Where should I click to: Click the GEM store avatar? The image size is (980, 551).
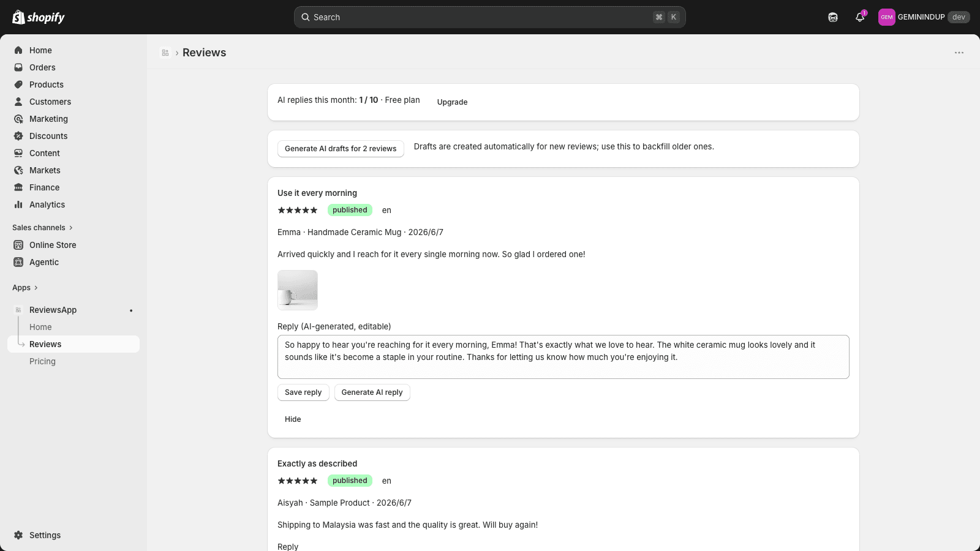click(x=887, y=17)
